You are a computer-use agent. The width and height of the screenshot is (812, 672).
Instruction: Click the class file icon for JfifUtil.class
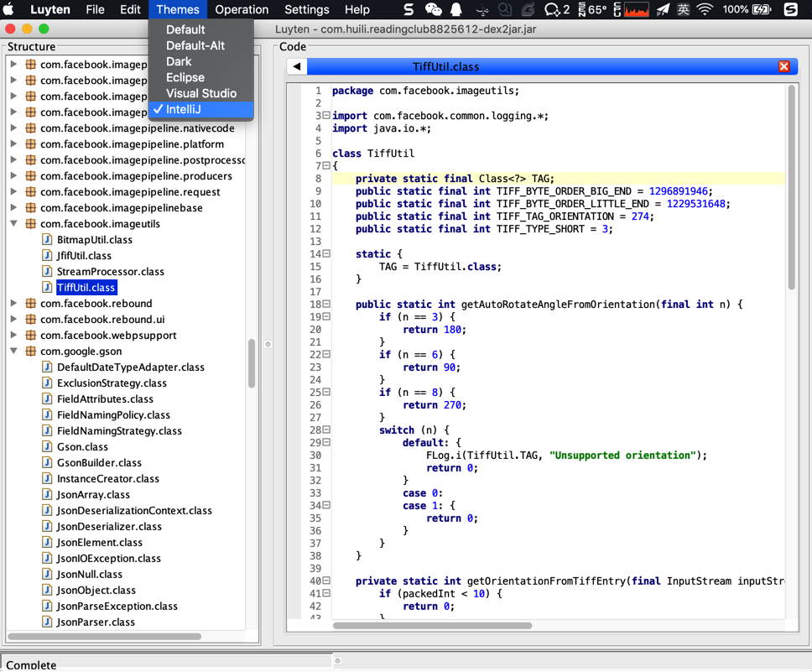click(47, 255)
